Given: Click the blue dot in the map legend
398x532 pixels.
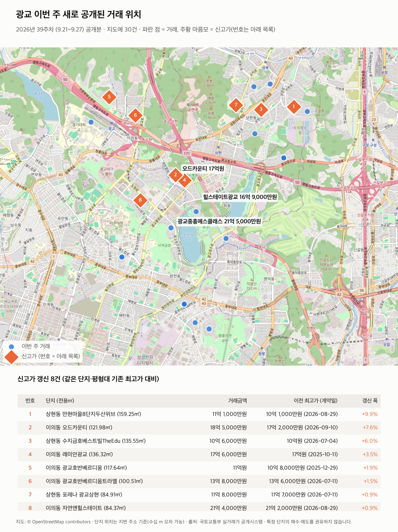Looking at the screenshot, I should (x=12, y=347).
